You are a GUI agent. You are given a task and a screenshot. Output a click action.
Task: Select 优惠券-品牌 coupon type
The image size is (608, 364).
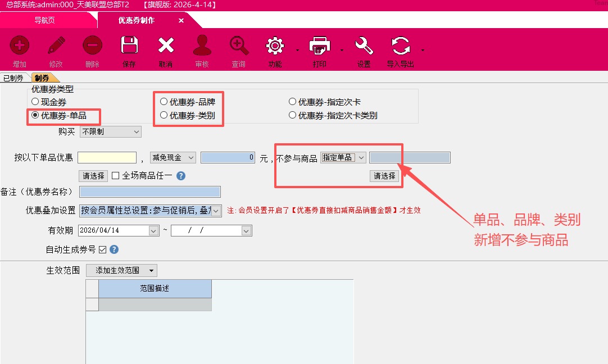(x=164, y=102)
